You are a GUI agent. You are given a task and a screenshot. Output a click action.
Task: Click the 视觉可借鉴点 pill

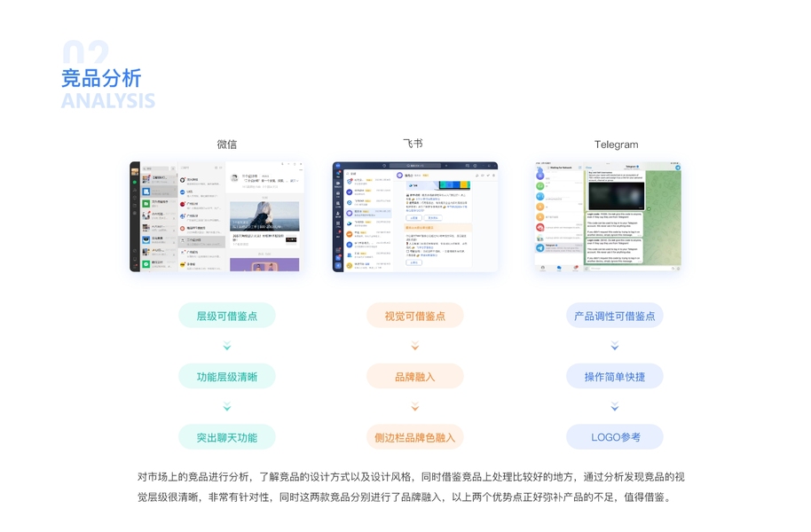414,316
